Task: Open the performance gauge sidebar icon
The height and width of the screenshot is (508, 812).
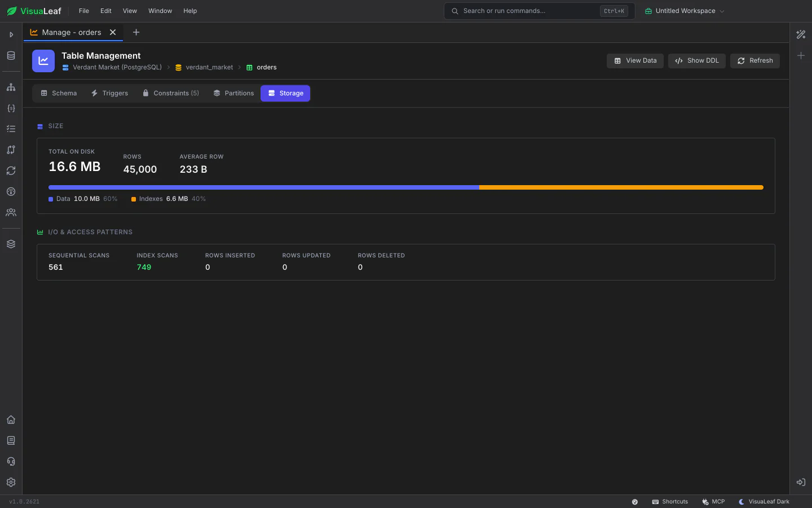Action: point(11,192)
